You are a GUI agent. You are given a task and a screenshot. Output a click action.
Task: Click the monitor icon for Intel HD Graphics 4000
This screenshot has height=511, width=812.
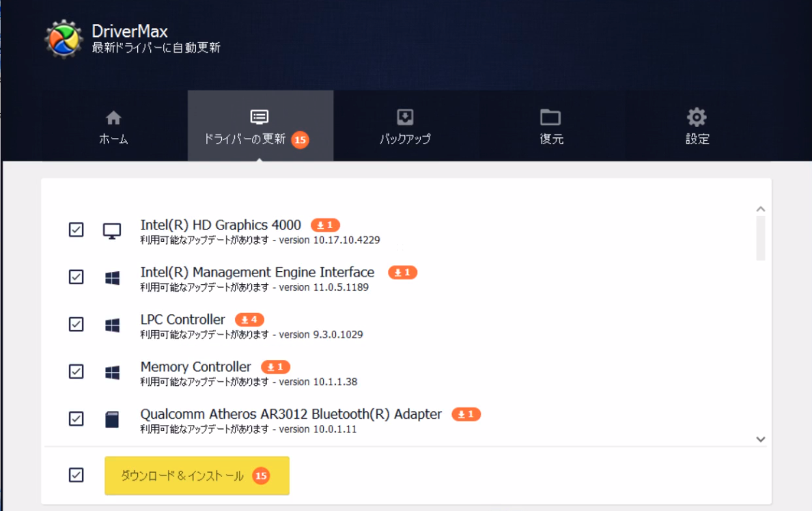point(112,231)
